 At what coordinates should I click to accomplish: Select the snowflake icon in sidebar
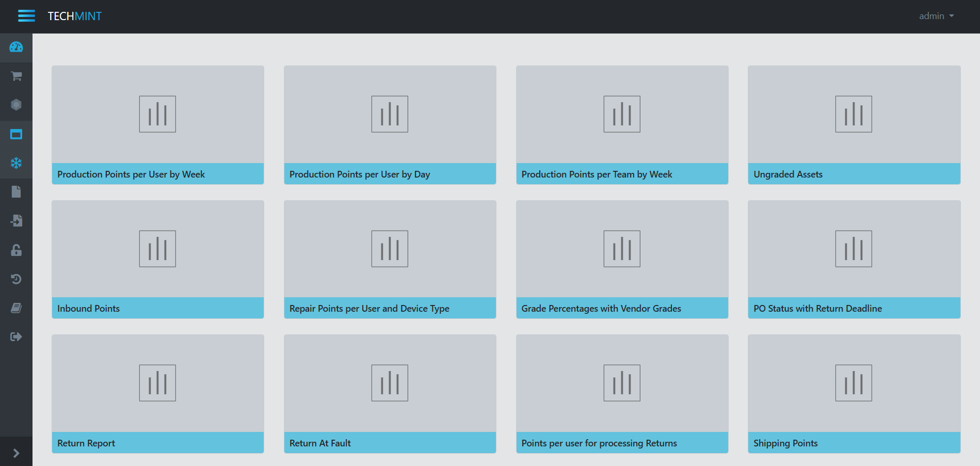(x=16, y=164)
